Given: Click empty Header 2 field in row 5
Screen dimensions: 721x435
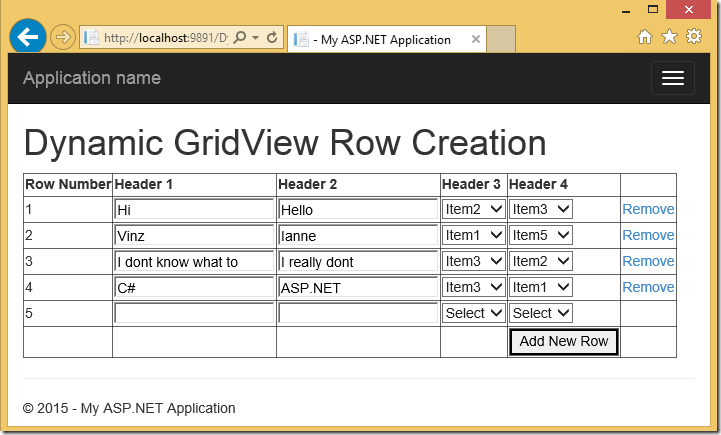Looking at the screenshot, I should (358, 314).
